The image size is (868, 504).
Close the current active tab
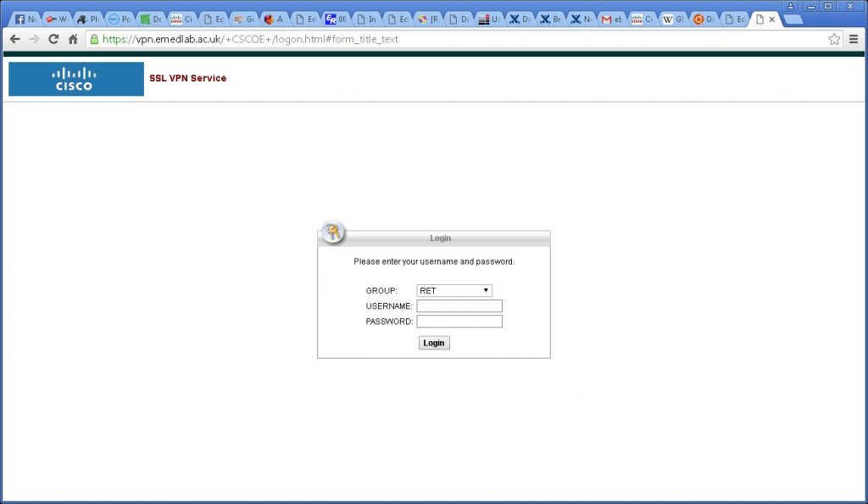pyautogui.click(x=772, y=19)
